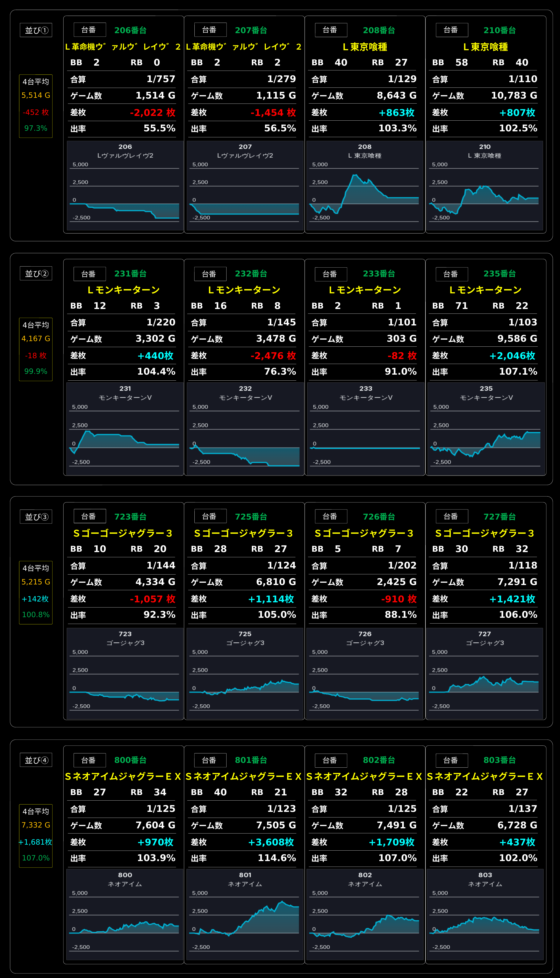Click the 88.1% payout rate
The width and height of the screenshot is (560, 978).
coord(401,614)
